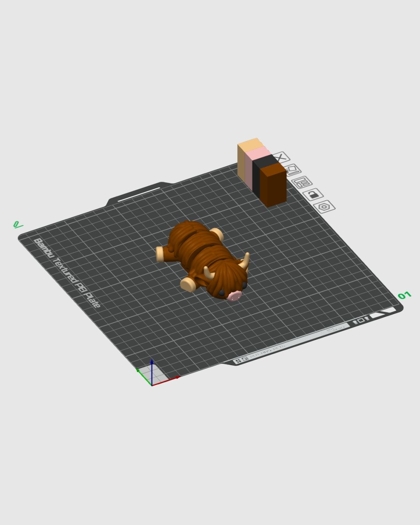This screenshot has height=525, width=420.
Task: Click the Bambu Textured PEI Plate label
Action: [67, 273]
